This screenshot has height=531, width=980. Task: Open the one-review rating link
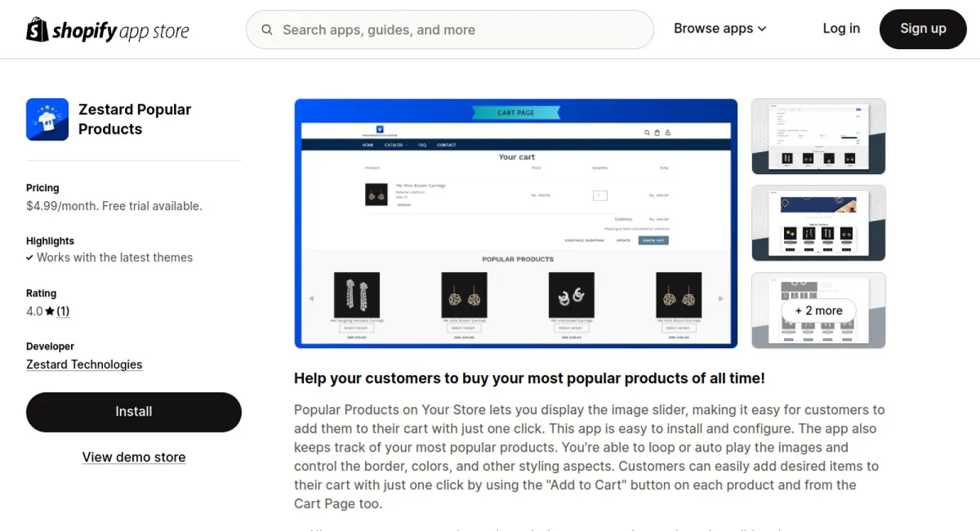pyautogui.click(x=63, y=311)
